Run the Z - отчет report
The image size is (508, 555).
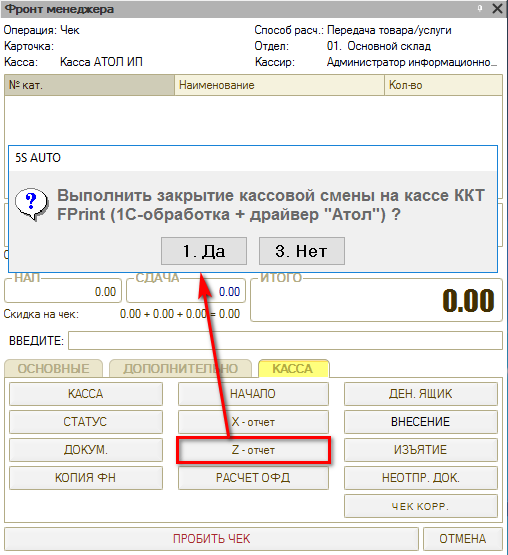(253, 450)
